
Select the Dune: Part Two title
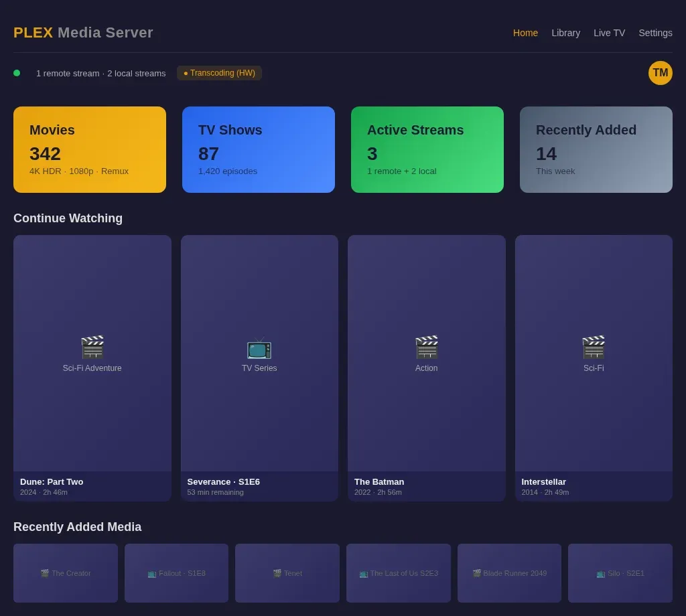[52, 482]
